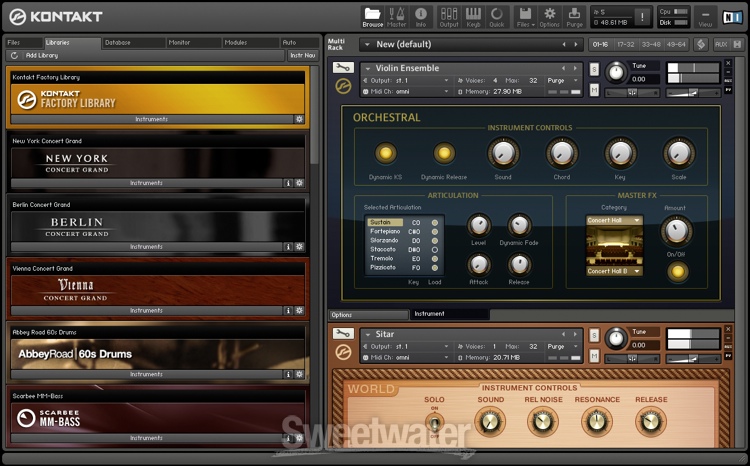Solo the Violin Ensemble instrument
The height and width of the screenshot is (466, 750).
594,69
